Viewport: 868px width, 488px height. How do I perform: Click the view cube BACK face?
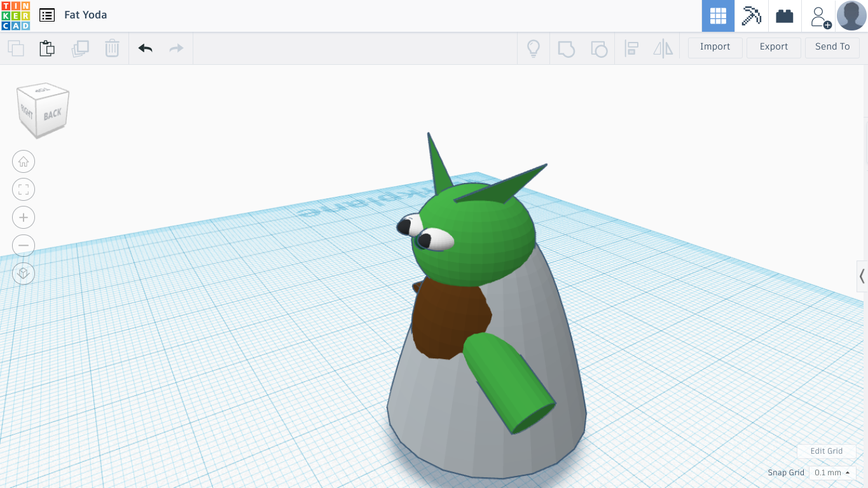(53, 114)
